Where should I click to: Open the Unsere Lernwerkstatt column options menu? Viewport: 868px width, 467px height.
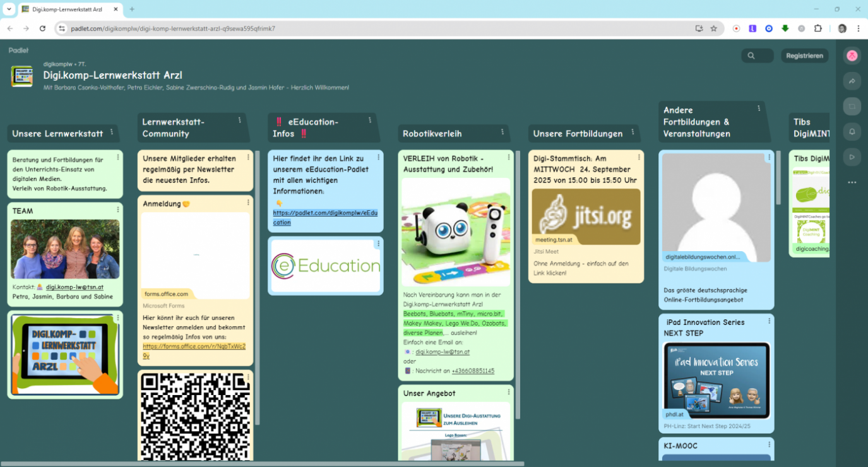coord(112,132)
